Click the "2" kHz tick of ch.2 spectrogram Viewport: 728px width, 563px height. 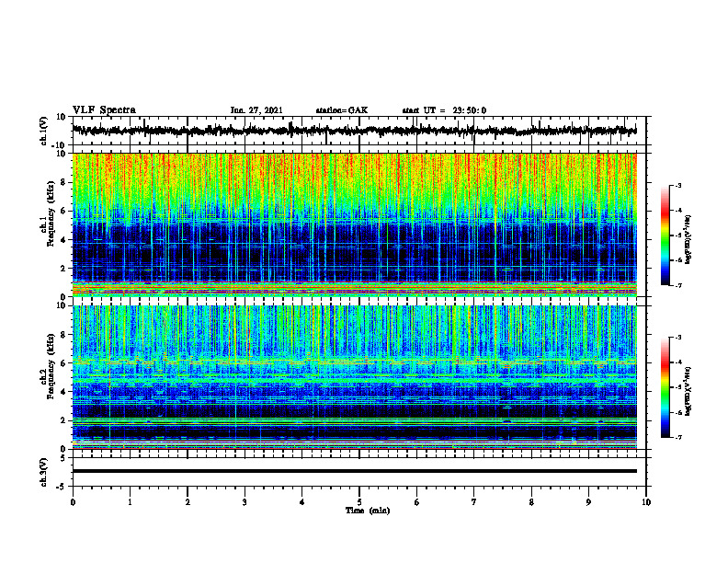point(63,420)
